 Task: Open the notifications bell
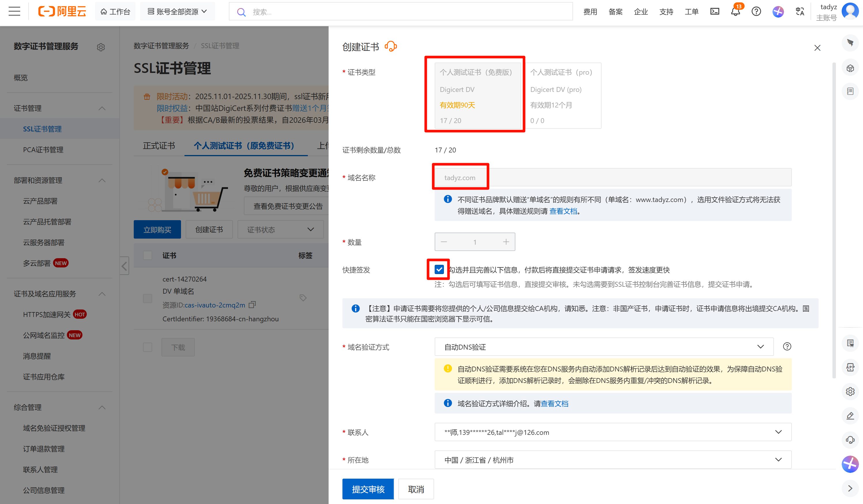click(735, 11)
